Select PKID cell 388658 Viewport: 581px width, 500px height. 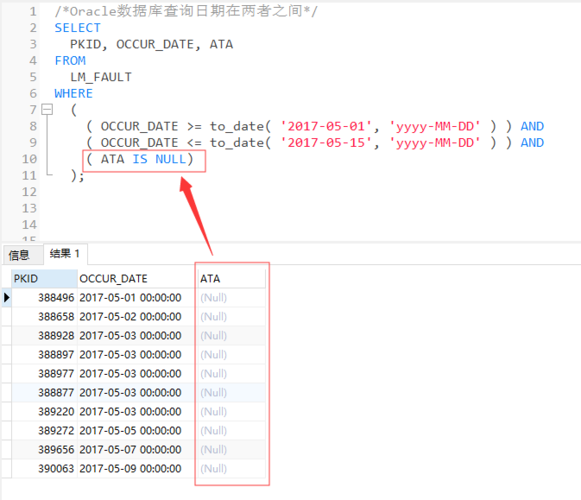[x=44, y=317]
